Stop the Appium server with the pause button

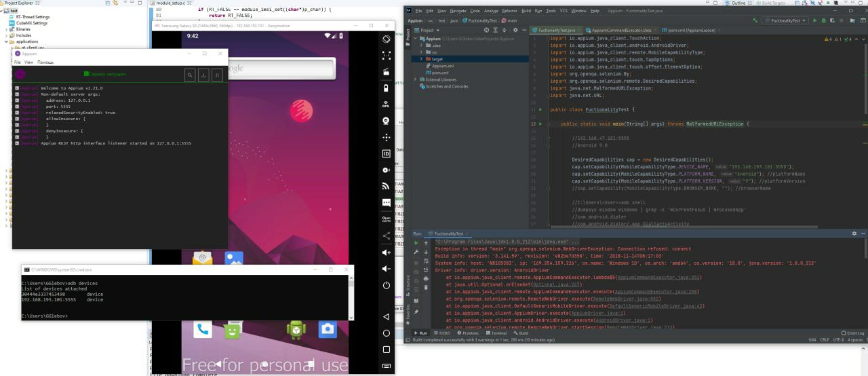217,75
